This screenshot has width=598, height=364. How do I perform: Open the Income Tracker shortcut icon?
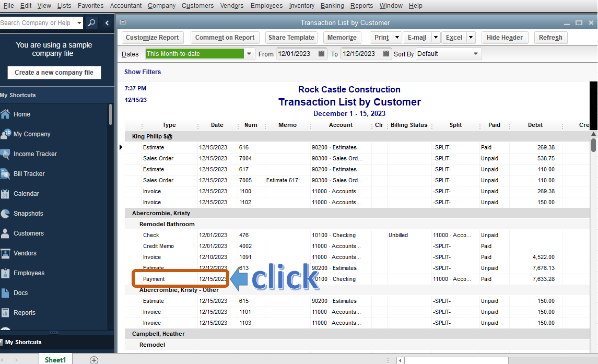click(x=5, y=154)
